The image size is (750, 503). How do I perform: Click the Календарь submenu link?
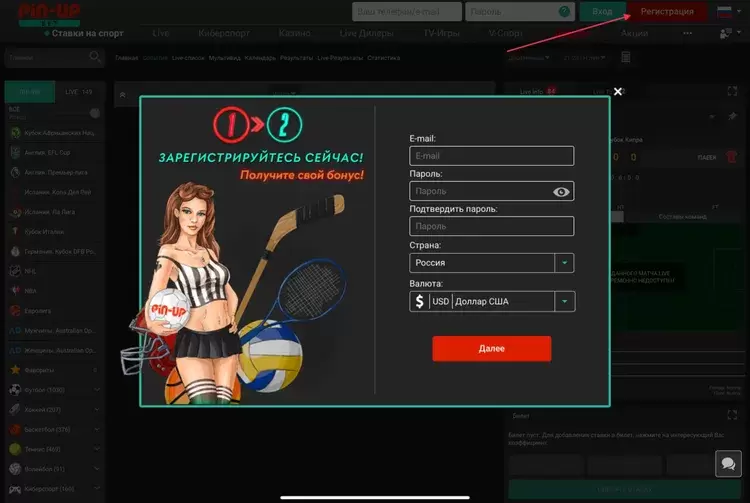tap(260, 58)
